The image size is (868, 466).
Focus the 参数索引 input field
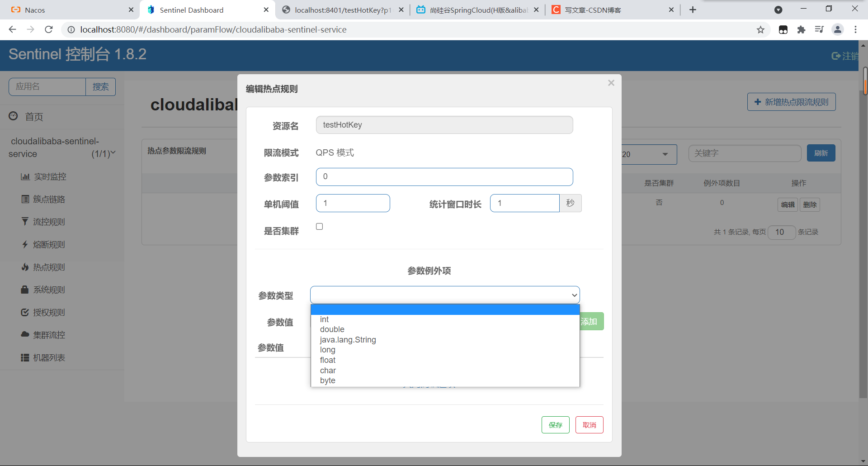(444, 177)
